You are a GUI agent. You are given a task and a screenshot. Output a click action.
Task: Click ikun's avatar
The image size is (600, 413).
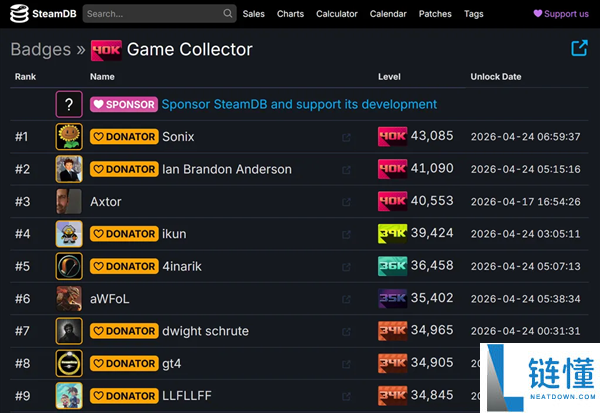coord(69,233)
